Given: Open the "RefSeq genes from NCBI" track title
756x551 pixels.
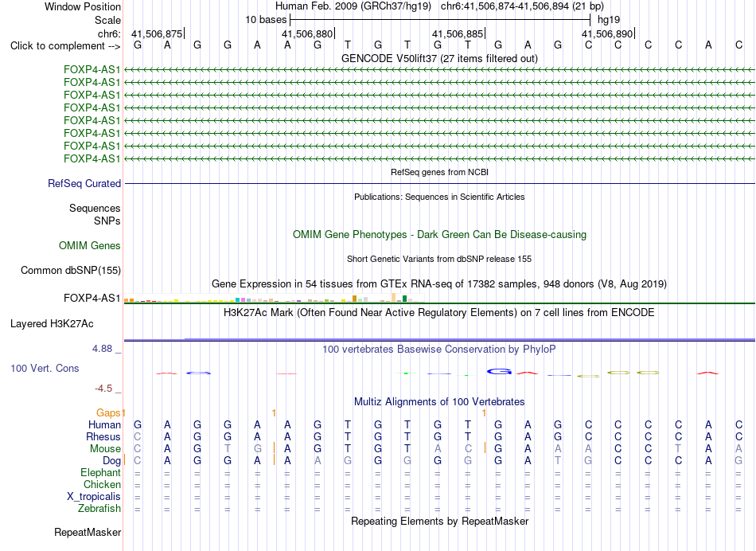Looking at the screenshot, I should click(439, 172).
